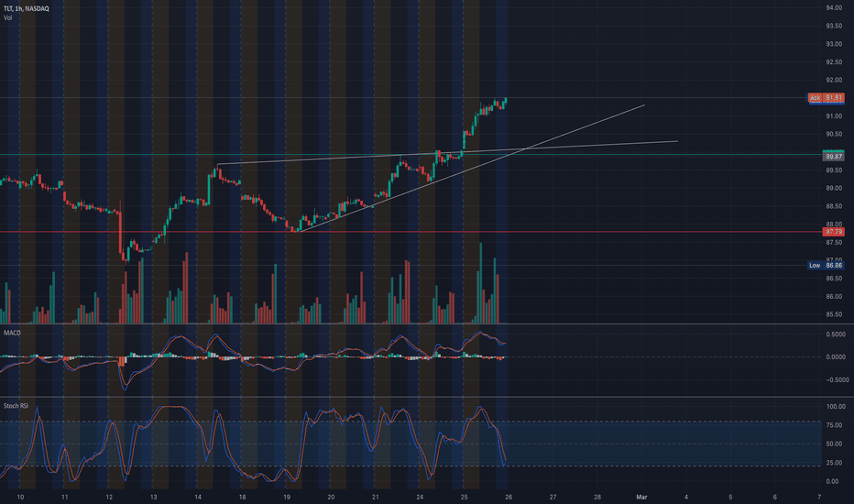The width and height of the screenshot is (854, 504).
Task: Click the TLT symbol label
Action: [9, 9]
